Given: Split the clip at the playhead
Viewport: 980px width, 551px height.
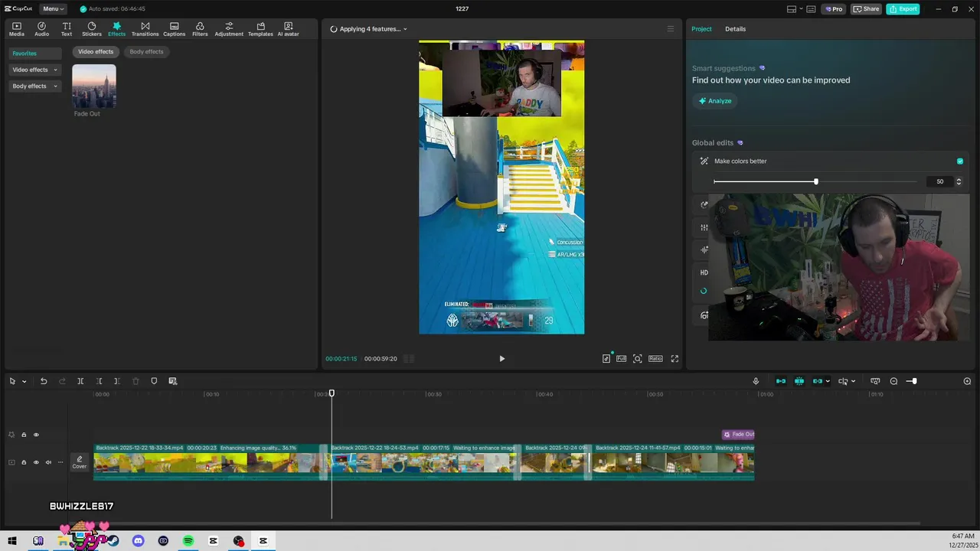Looking at the screenshot, I should click(80, 381).
